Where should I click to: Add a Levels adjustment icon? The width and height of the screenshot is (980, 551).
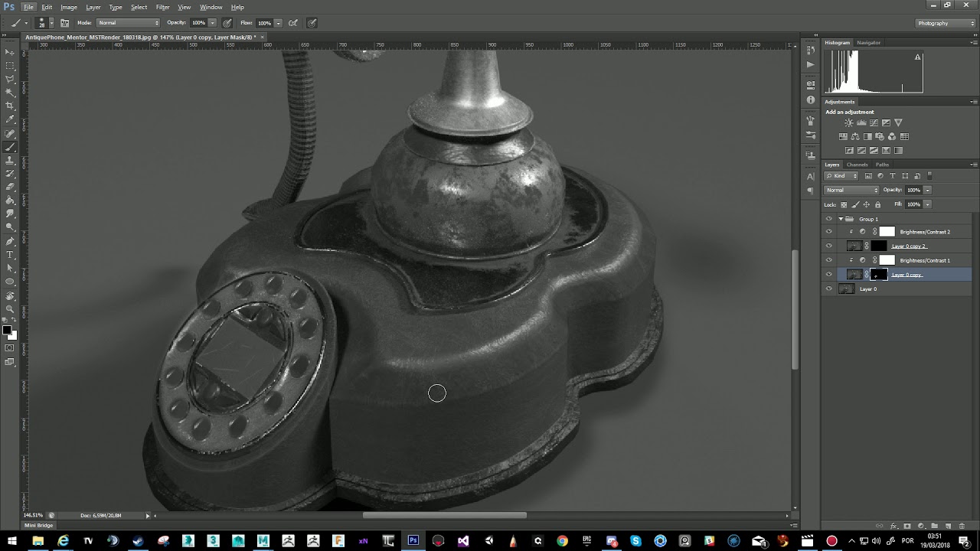(861, 122)
